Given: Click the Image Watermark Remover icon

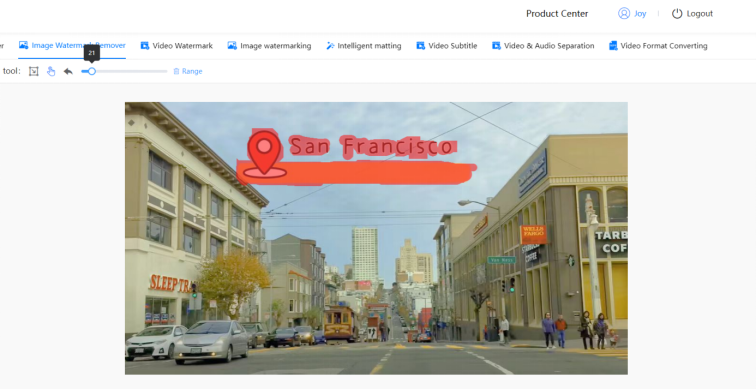Looking at the screenshot, I should [x=23, y=45].
